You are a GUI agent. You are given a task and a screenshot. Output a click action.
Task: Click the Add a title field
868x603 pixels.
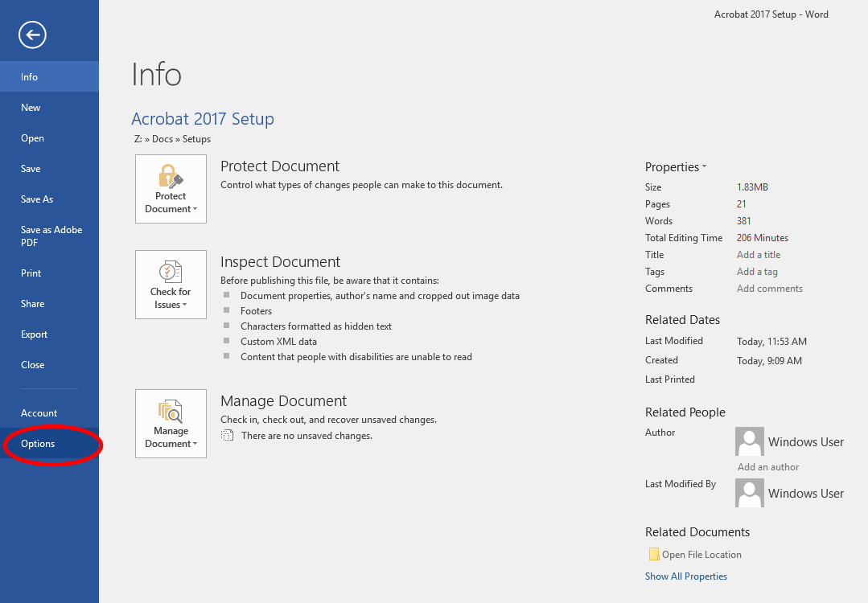(758, 255)
